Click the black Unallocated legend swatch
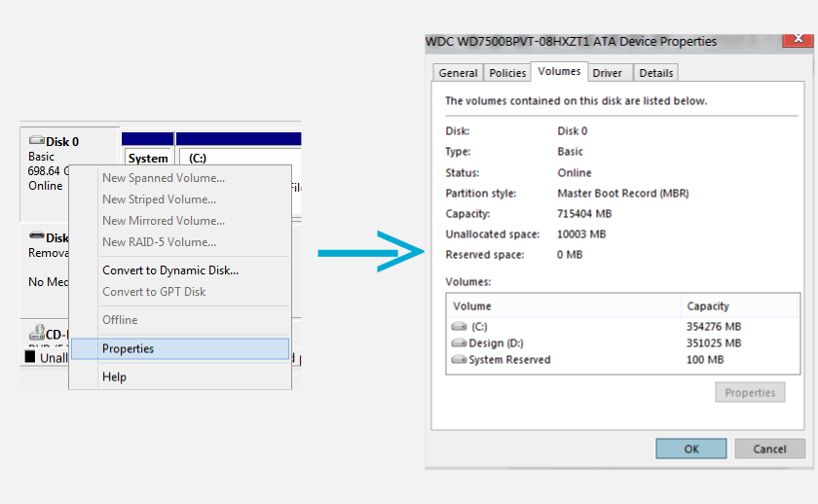Image resolution: width=818 pixels, height=504 pixels. [29, 358]
